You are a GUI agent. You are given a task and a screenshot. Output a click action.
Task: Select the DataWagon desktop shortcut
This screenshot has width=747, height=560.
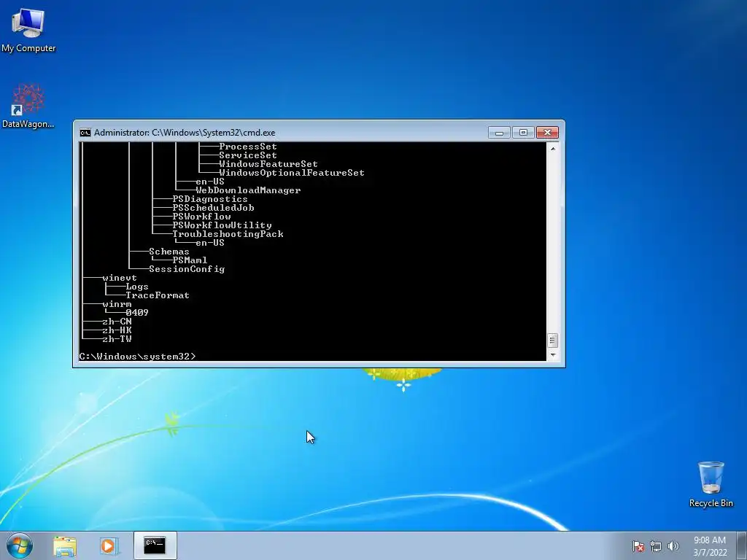pyautogui.click(x=28, y=106)
